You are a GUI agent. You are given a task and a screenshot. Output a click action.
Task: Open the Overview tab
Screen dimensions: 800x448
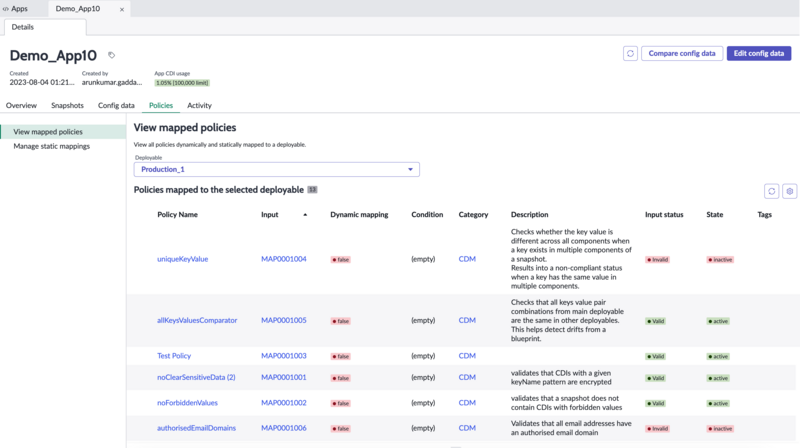click(21, 106)
